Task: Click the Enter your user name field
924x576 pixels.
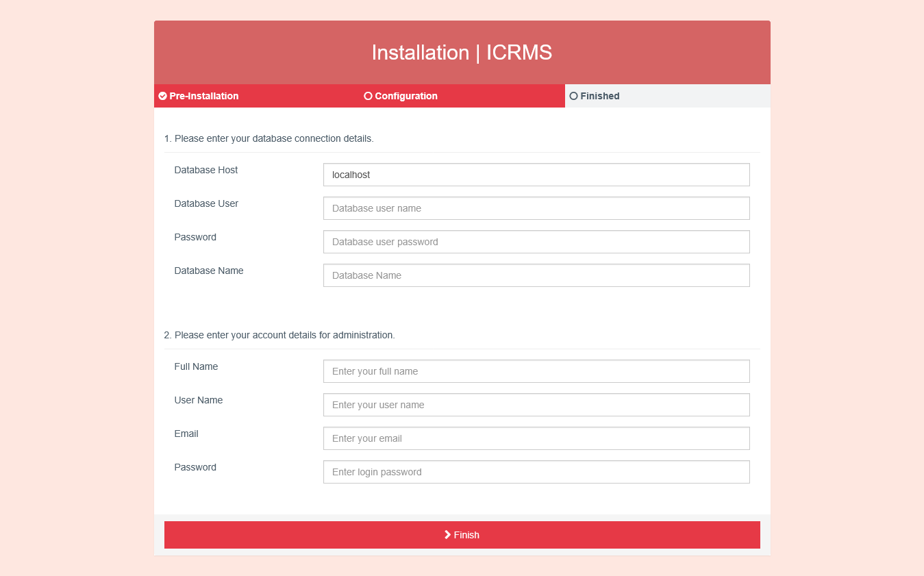Action: tap(536, 405)
